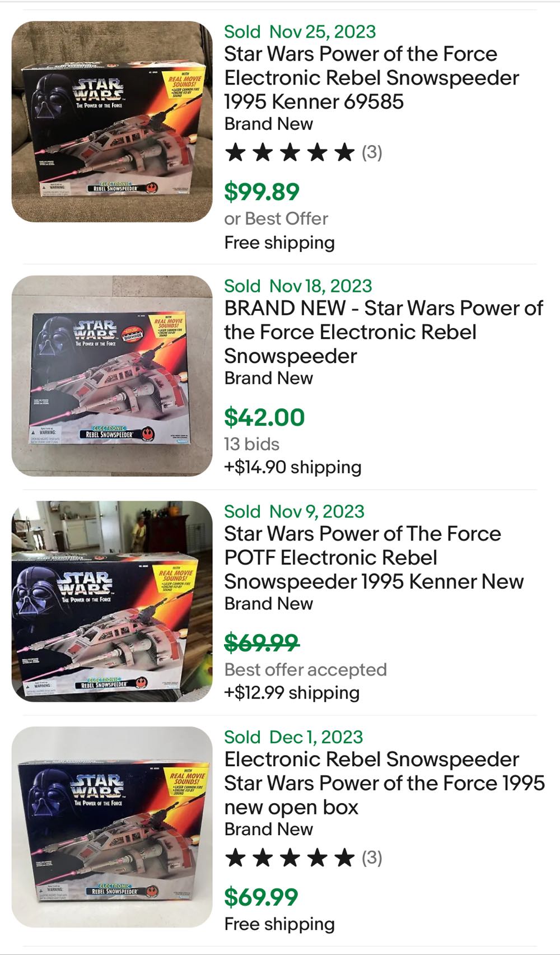Click the $42.00 price on the second listing

click(263, 417)
